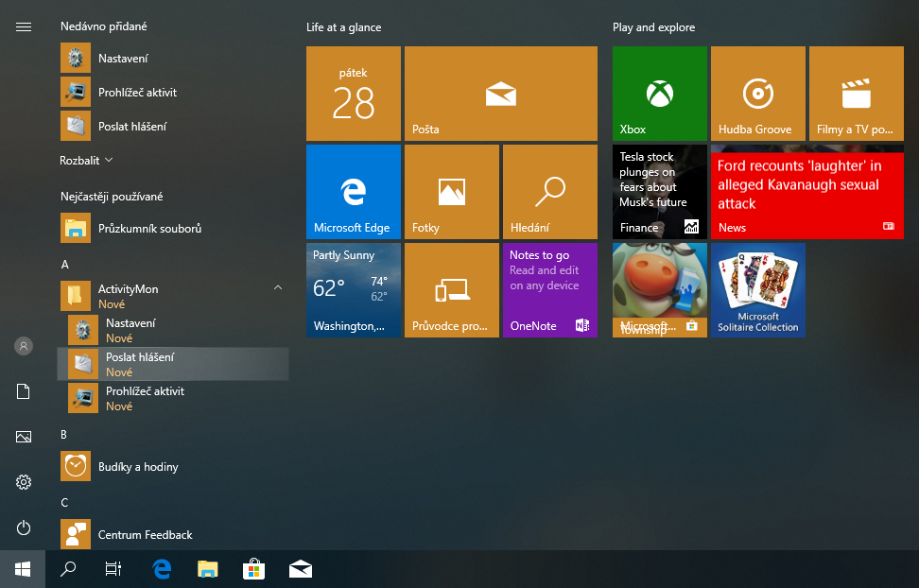Open the Washington weather tile

click(x=354, y=290)
